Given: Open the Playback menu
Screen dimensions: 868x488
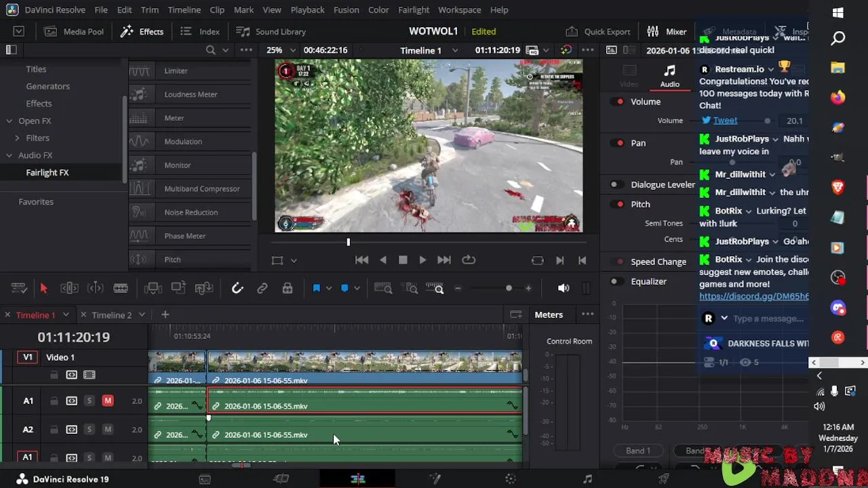Looking at the screenshot, I should [x=307, y=10].
